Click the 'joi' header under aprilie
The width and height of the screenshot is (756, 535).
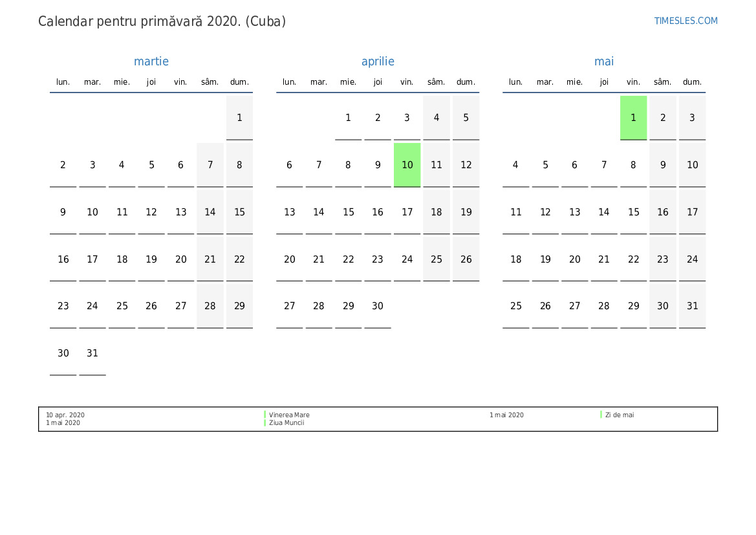(378, 82)
